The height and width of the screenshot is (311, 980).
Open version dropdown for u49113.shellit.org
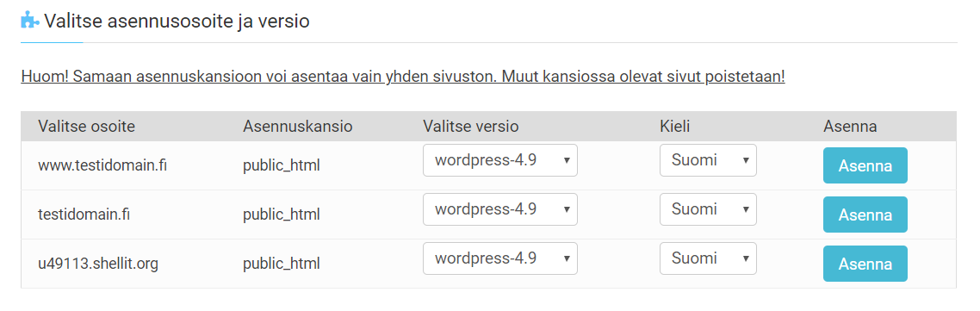coord(500,258)
